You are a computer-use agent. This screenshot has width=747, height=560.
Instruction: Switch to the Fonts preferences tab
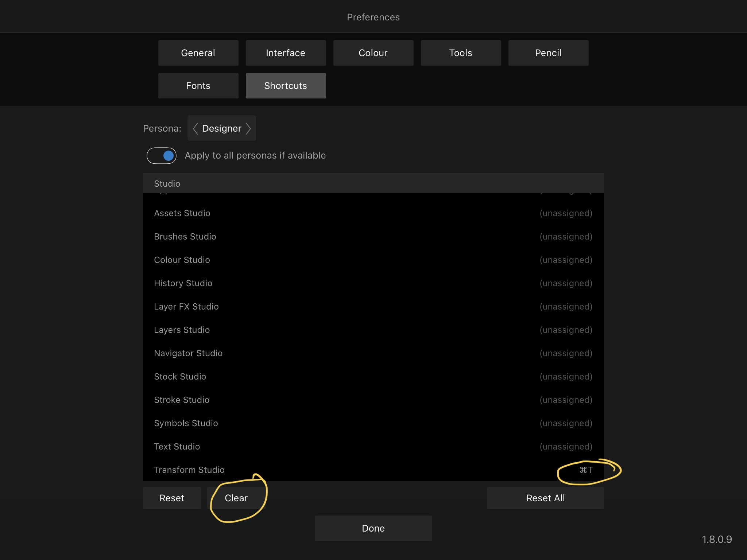click(198, 85)
